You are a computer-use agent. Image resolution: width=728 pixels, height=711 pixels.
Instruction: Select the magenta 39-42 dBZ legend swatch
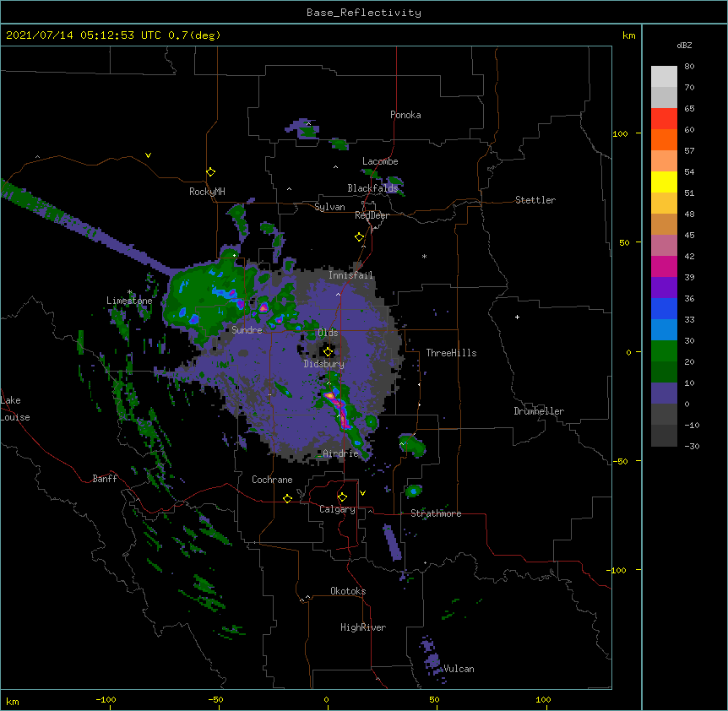664,266
